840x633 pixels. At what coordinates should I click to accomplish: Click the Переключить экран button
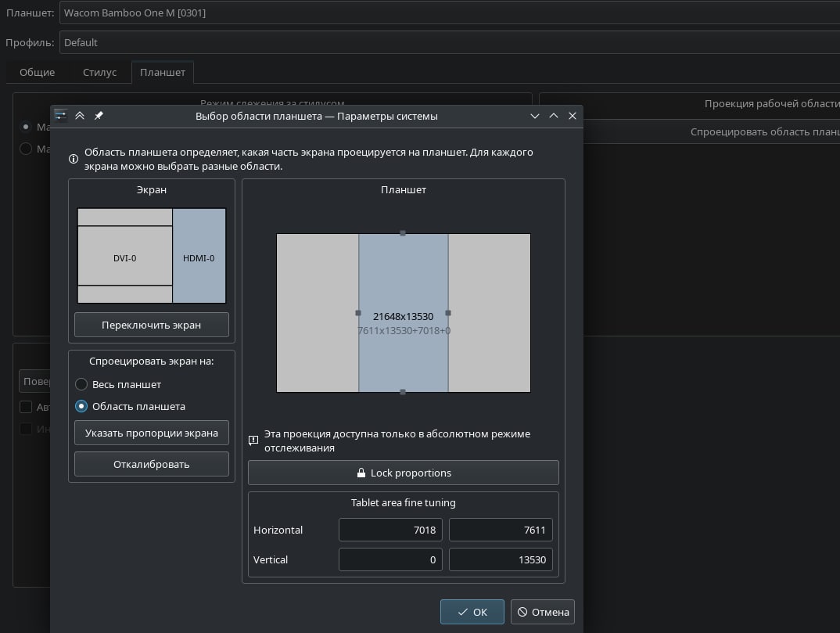152,325
